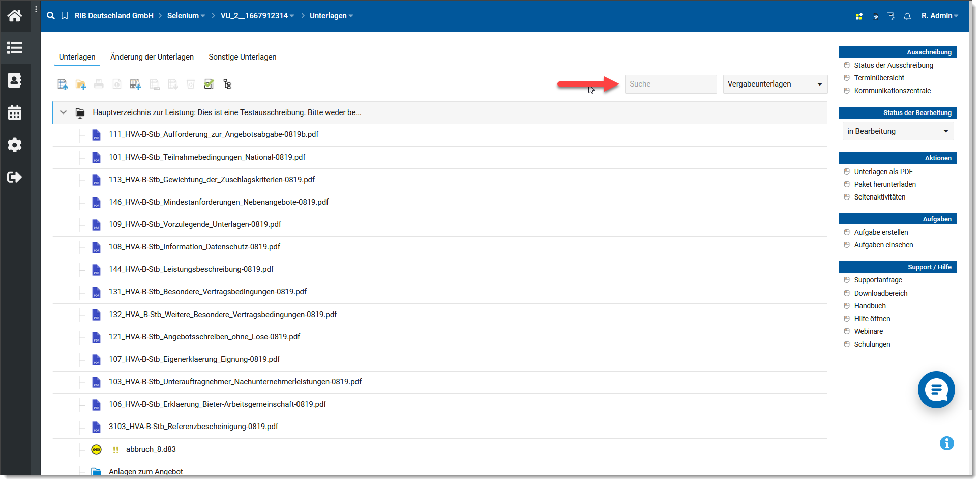The height and width of the screenshot is (483, 980).
Task: Click the green checkmark toolbar icon
Action: coord(209,84)
